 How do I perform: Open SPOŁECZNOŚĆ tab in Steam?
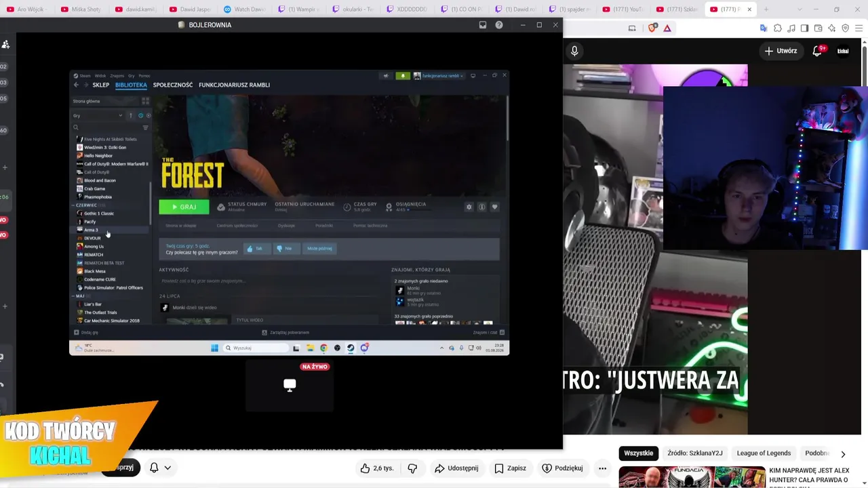(x=173, y=85)
